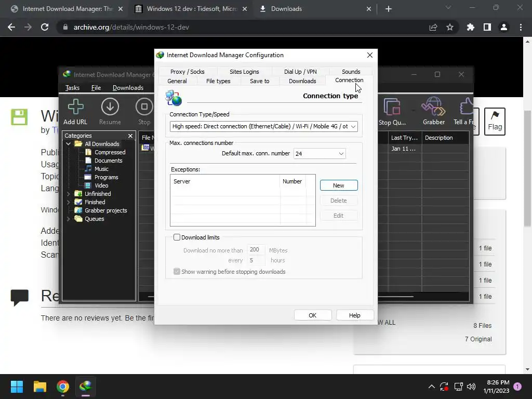532x399 pixels.
Task: Switch to Downloads config tab
Action: click(x=302, y=81)
